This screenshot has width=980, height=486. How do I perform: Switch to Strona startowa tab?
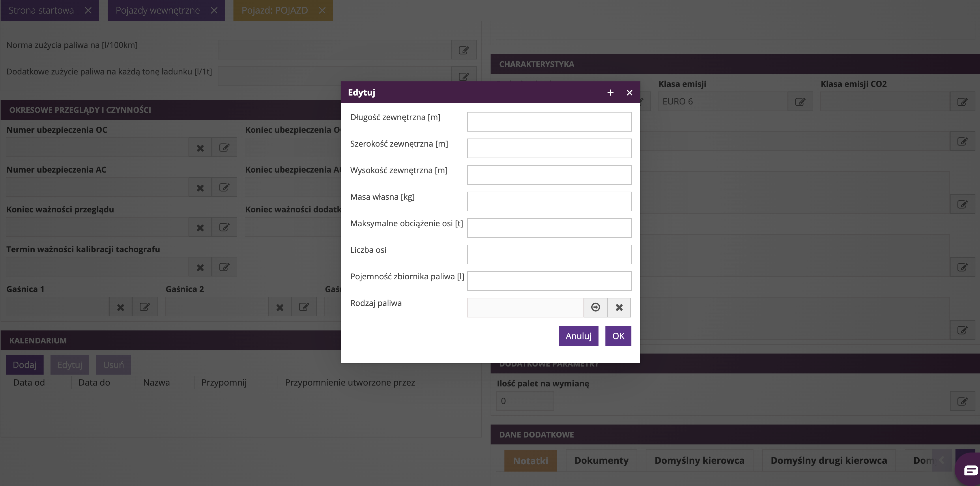41,10
